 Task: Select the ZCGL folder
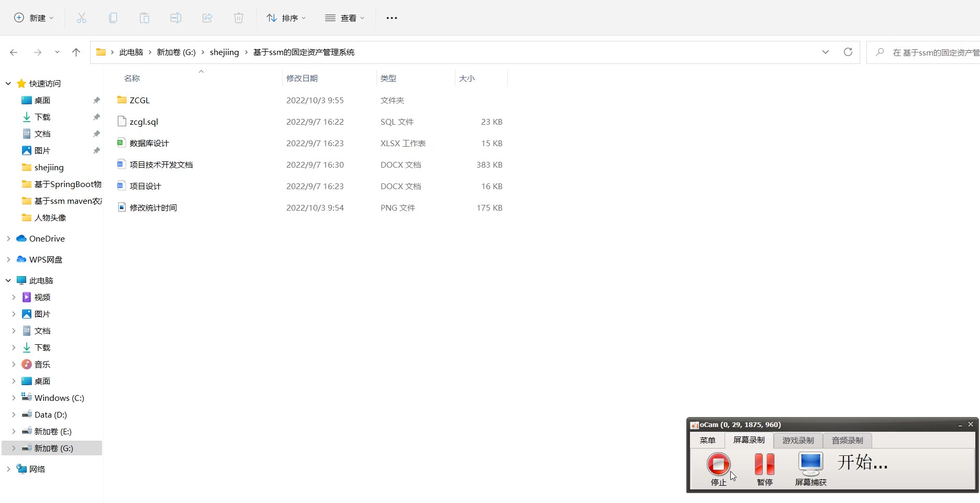pyautogui.click(x=140, y=100)
